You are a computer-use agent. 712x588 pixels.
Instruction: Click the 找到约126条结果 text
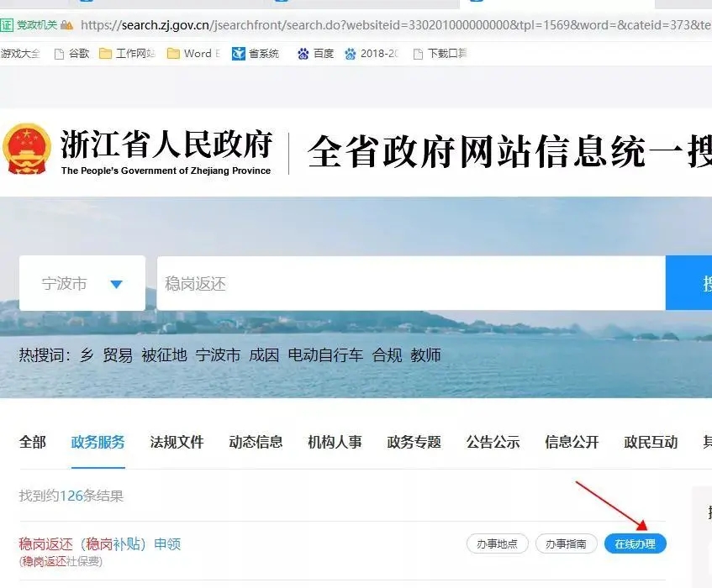pos(71,496)
